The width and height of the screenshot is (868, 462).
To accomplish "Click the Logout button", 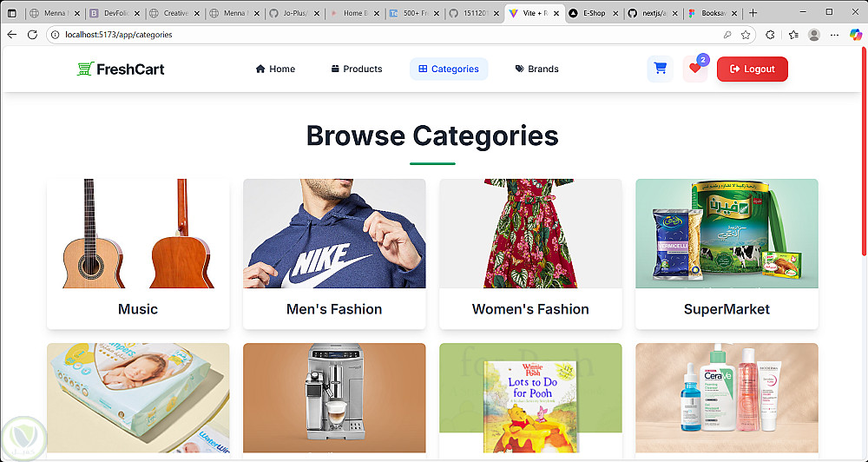I will click(x=752, y=69).
